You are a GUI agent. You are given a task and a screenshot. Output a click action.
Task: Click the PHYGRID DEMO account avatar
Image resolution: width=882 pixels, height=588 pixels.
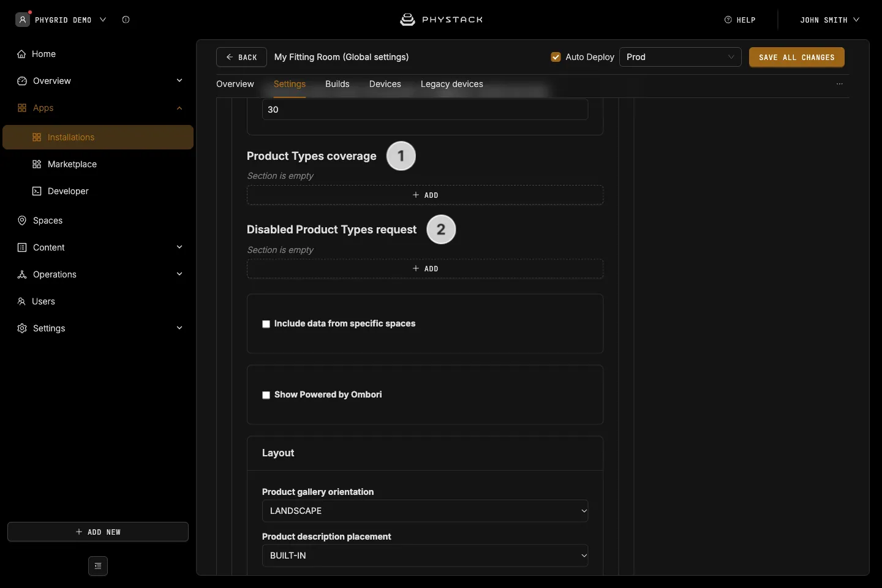tap(23, 20)
